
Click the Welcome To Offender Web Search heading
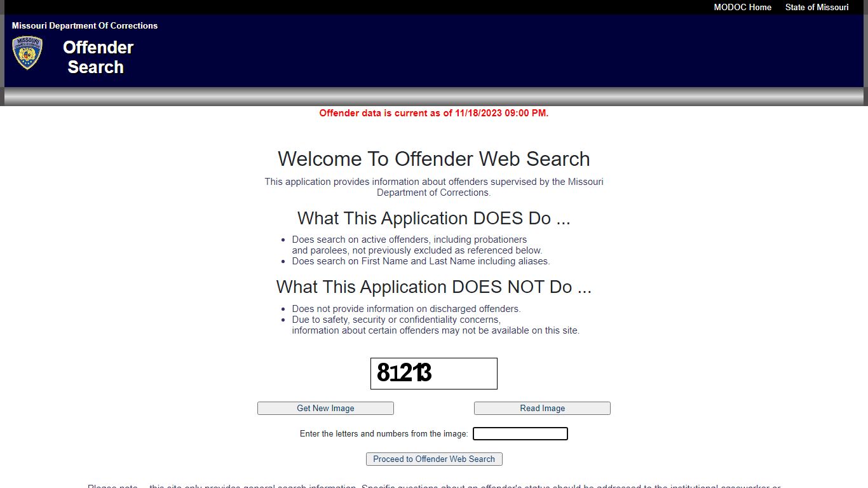click(433, 159)
